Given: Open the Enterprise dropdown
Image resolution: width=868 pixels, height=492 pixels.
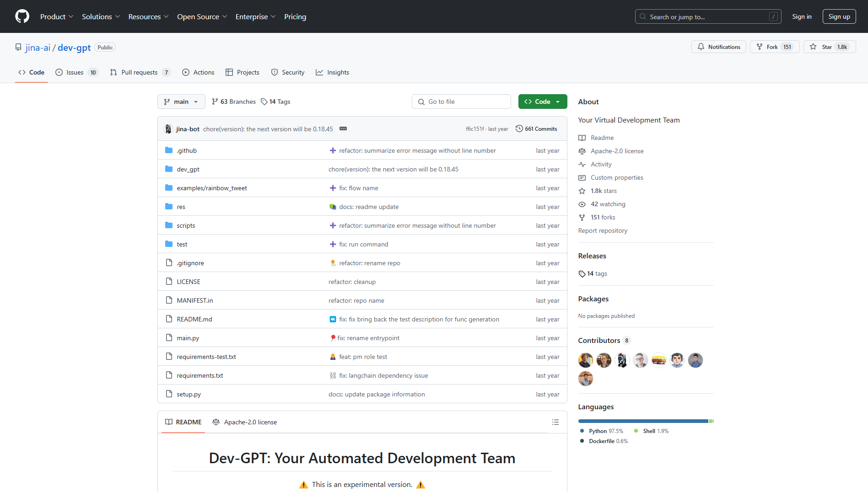Looking at the screenshot, I should click(256, 16).
